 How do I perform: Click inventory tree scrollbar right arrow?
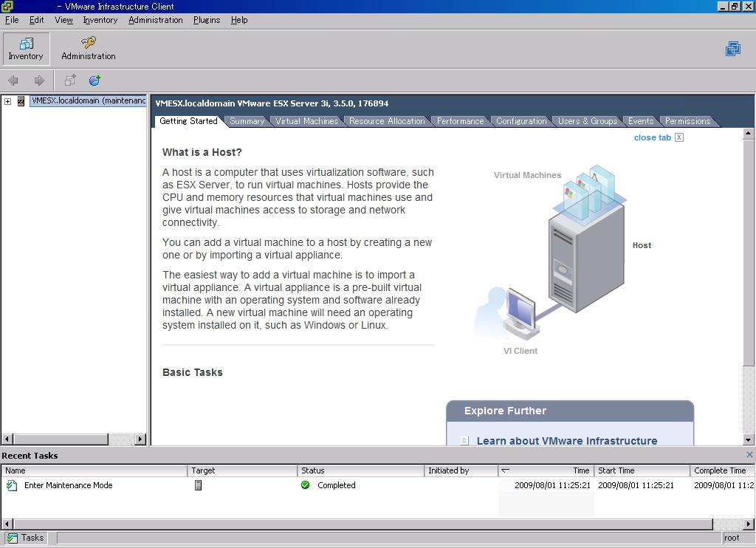click(140, 439)
